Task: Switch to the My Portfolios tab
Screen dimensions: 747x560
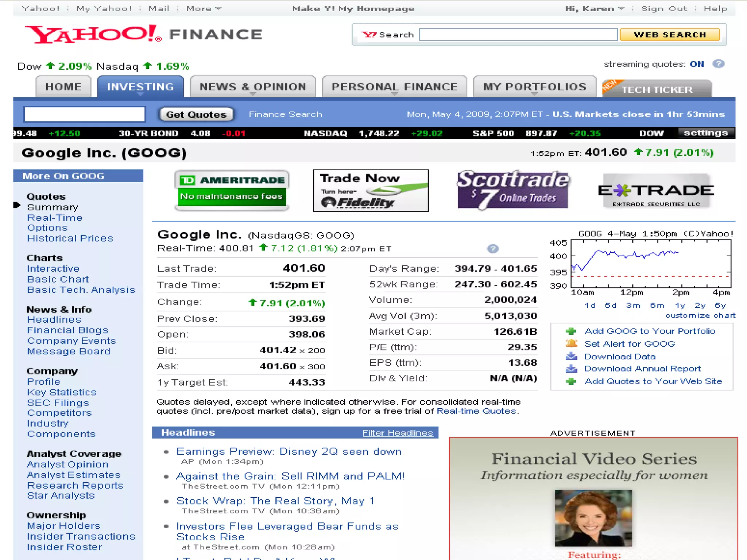Action: tap(534, 86)
